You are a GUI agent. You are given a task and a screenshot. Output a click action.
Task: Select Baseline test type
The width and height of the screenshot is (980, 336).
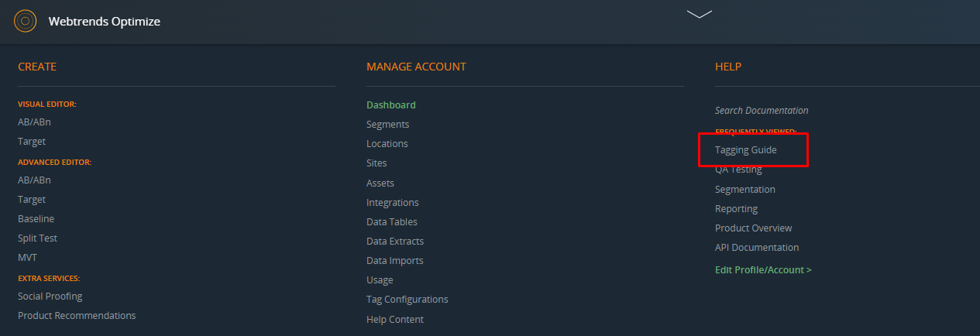[x=36, y=218]
